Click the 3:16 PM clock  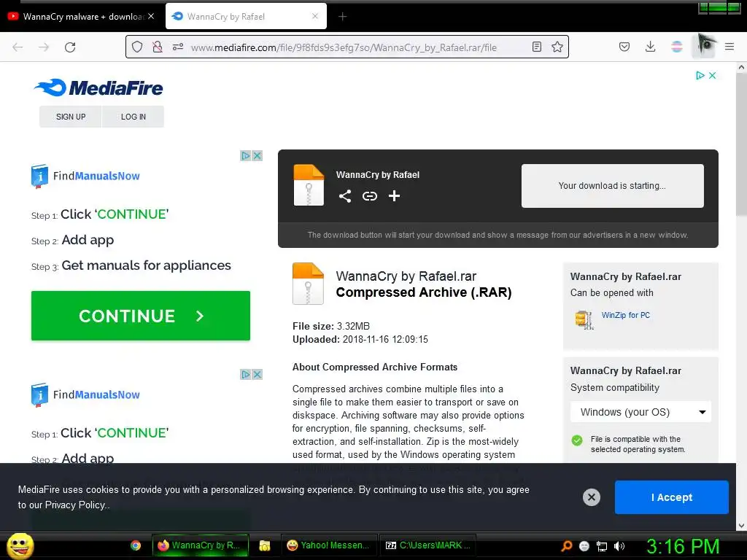pyautogui.click(x=683, y=546)
